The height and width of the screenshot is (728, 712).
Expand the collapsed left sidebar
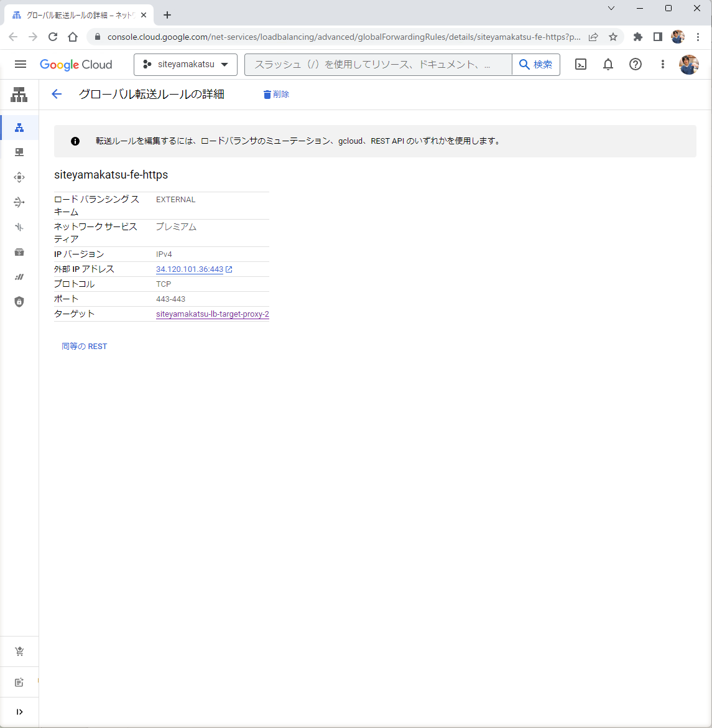(19, 712)
